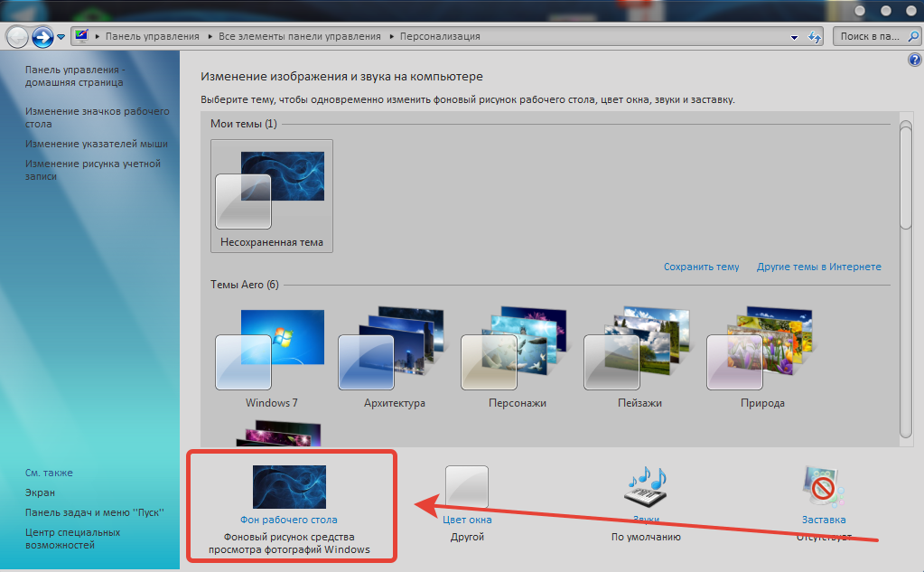The image size is (924, 572).
Task: Select 'Панель управления' breadcrumb
Action: point(152,36)
